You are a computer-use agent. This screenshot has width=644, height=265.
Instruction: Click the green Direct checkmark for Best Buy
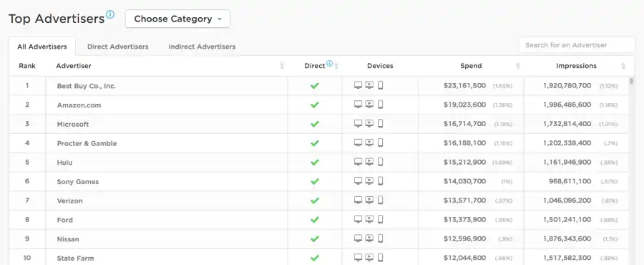coord(315,86)
